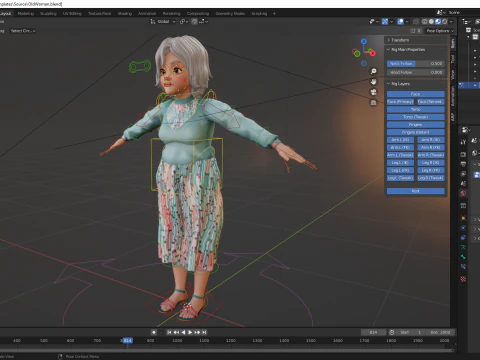The width and height of the screenshot is (480, 360).
Task: Toggle Face (Primary) rig layer
Action: click(400, 102)
